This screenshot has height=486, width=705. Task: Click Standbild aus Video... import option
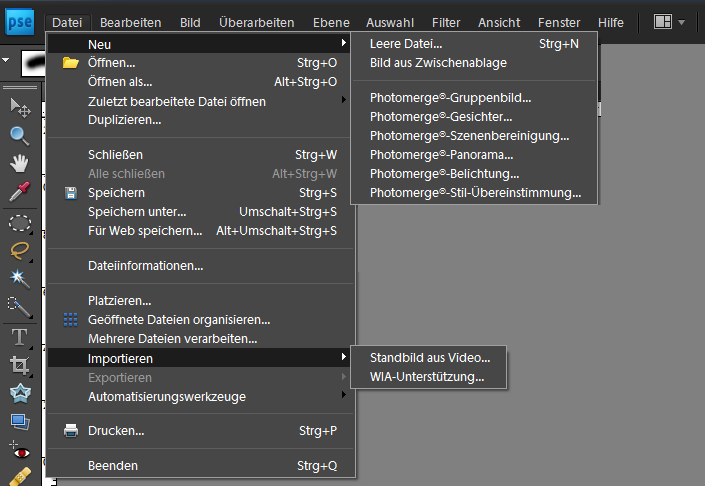pos(428,358)
